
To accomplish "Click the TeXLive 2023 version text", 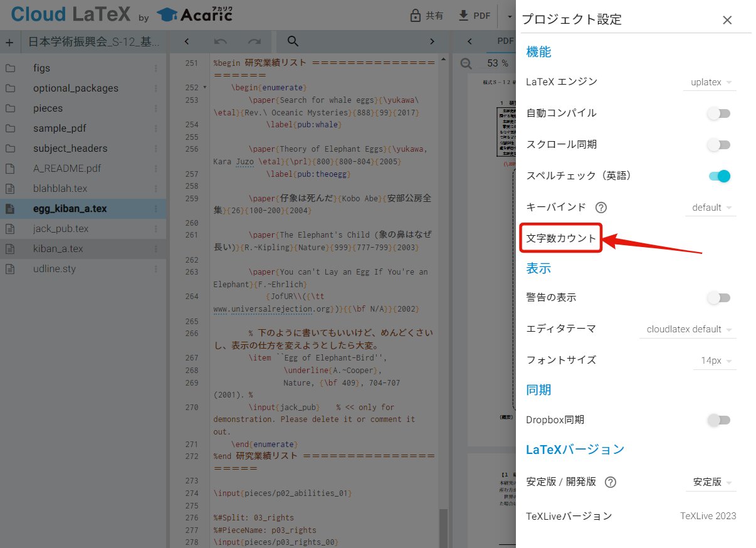I will coord(708,516).
